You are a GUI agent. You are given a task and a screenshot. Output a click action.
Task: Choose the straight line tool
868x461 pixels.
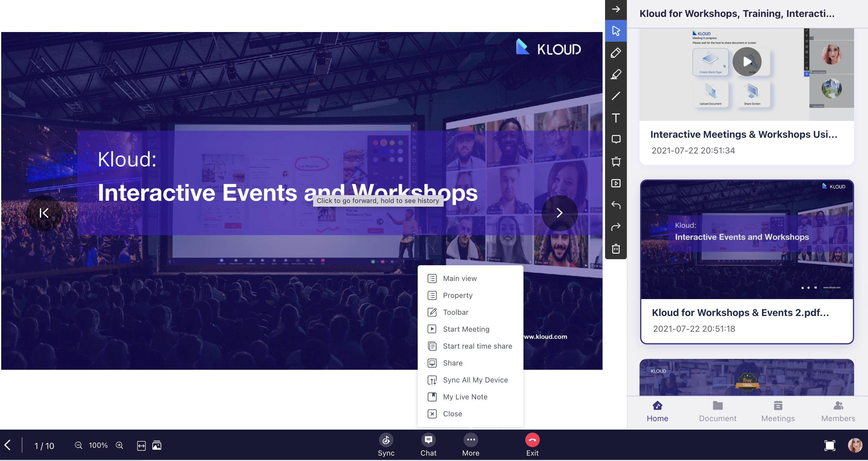(x=616, y=96)
